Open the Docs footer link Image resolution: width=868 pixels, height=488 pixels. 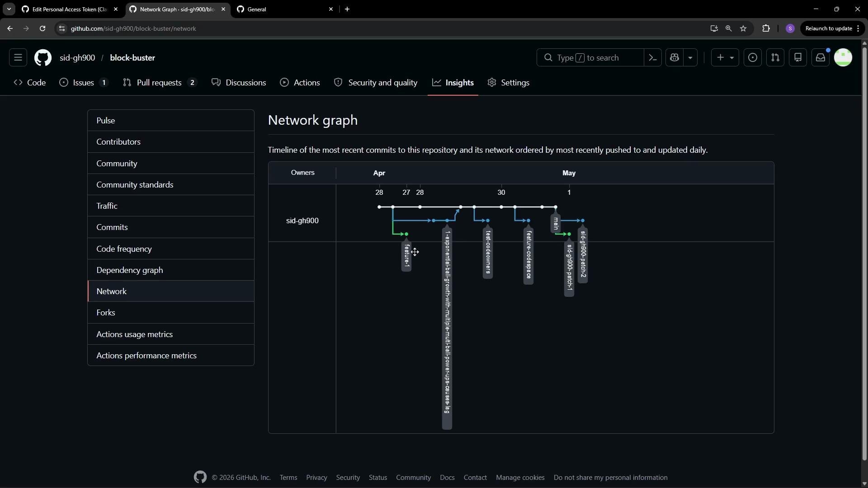[447, 478]
